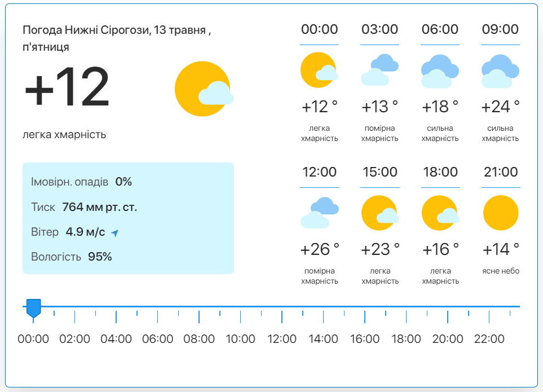Click the 21:00 clear sun icon
The image size is (543, 392).
pos(501,213)
